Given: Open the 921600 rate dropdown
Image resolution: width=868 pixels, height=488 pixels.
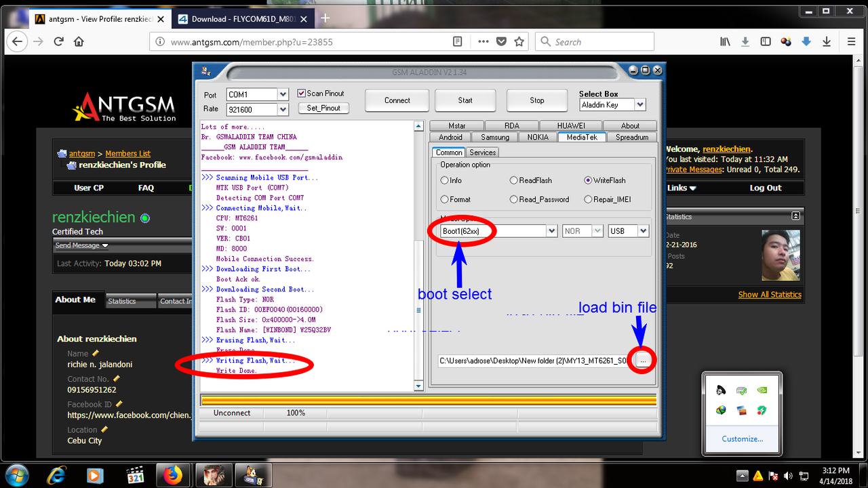Looking at the screenshot, I should tap(283, 109).
